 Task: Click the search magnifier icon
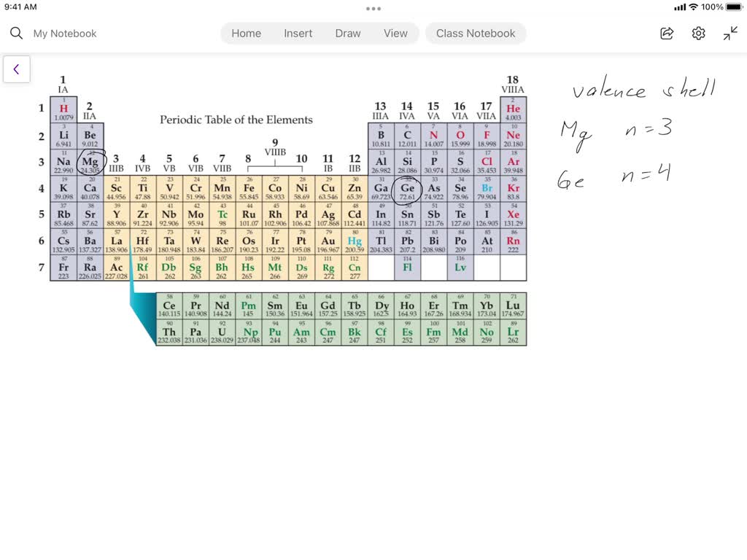point(16,33)
